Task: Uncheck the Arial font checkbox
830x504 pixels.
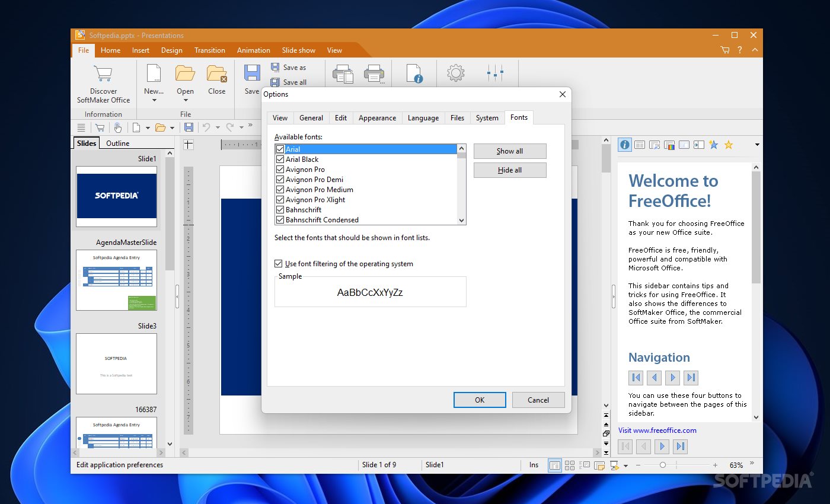Action: coord(280,149)
